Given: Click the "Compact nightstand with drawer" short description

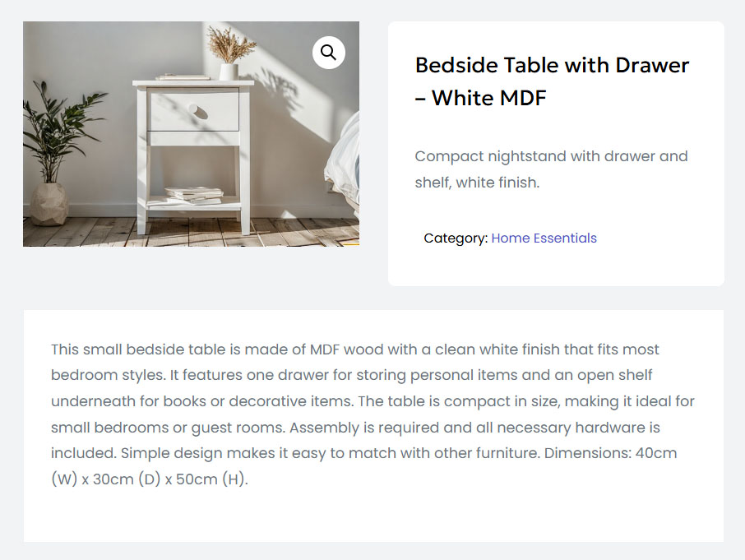Looking at the screenshot, I should pyautogui.click(x=551, y=156).
